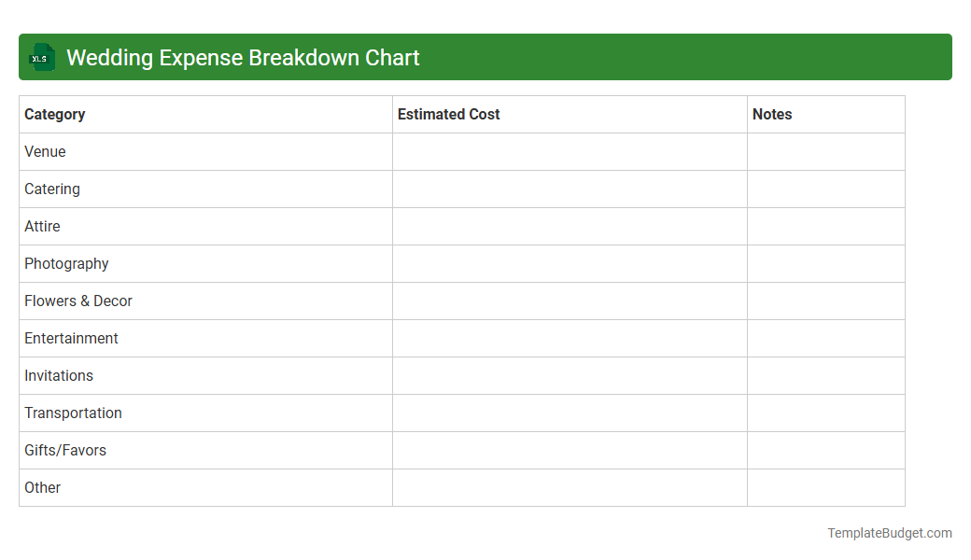Select the Category column header

tap(55, 114)
